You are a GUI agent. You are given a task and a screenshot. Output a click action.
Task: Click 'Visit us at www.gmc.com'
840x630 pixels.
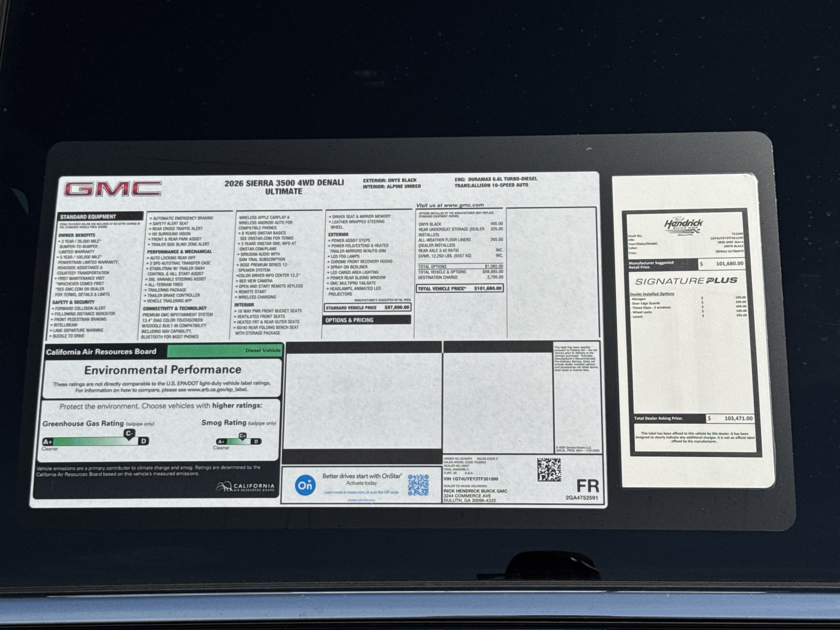[x=450, y=205]
